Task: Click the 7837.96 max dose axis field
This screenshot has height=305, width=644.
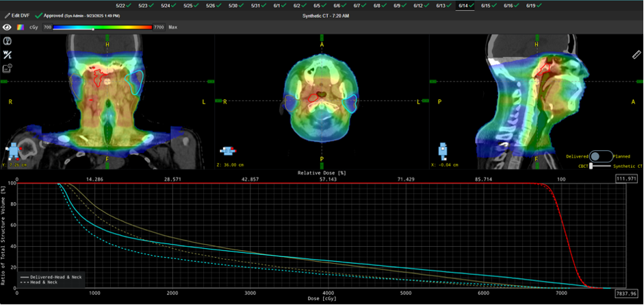Action: coord(626,293)
